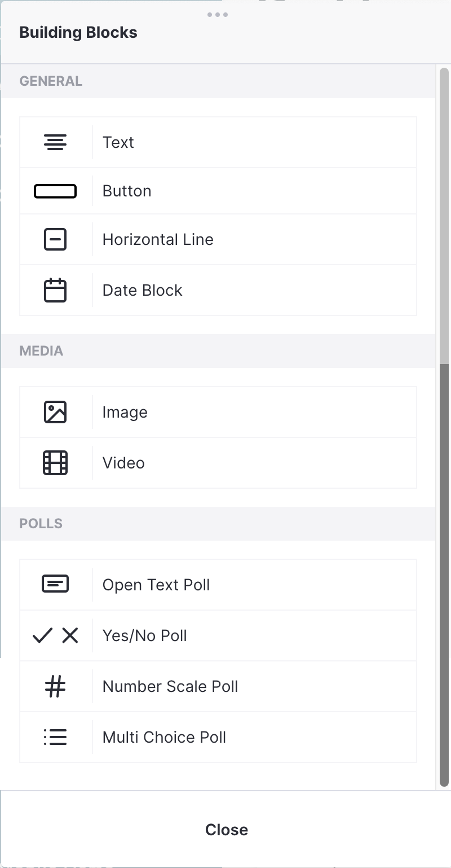Choose the Open Text Poll icon
This screenshot has width=451, height=868.
point(55,584)
